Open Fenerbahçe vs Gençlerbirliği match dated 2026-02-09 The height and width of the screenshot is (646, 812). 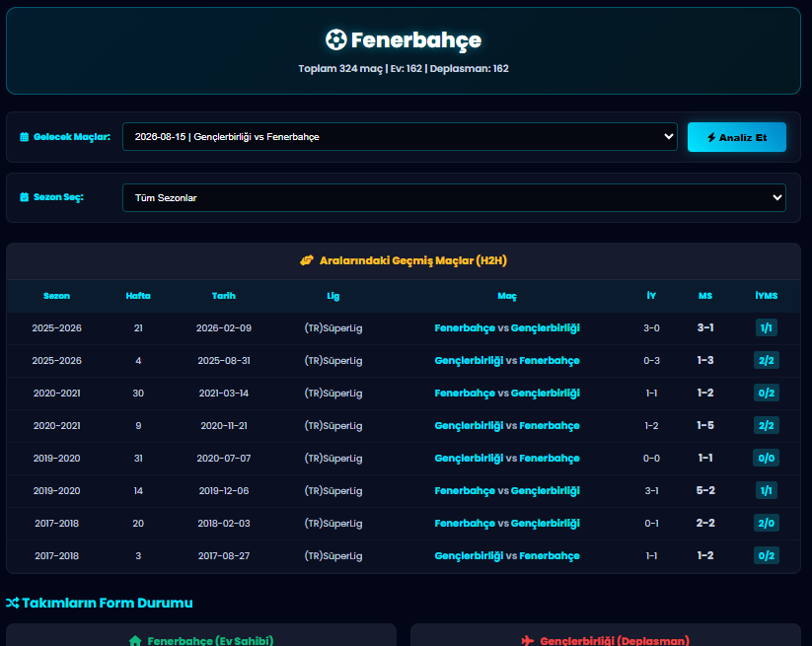pyautogui.click(x=507, y=327)
